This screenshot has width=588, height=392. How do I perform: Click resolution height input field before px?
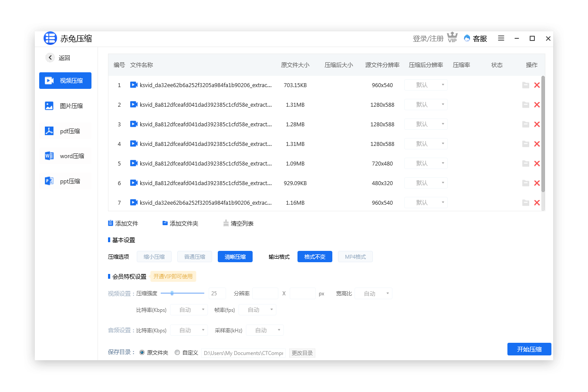[303, 294]
